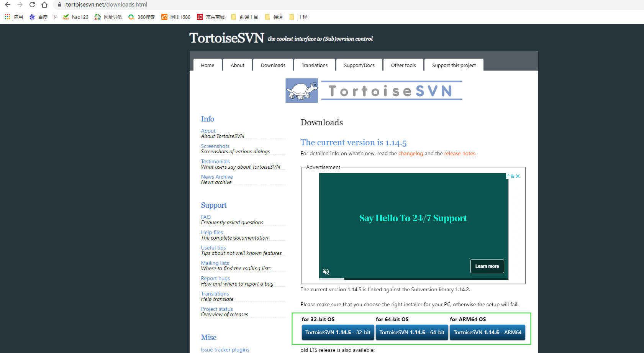This screenshot has height=353, width=644.
Task: Download TortoiseSVN 1.14.5 64-bit installer
Action: (x=412, y=332)
